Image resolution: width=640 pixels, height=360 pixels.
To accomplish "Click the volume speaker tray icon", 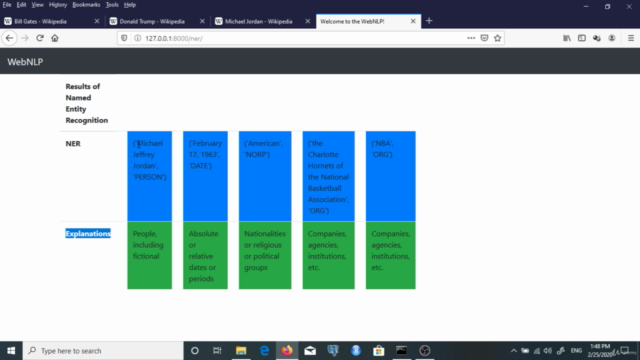I will [x=548, y=351].
